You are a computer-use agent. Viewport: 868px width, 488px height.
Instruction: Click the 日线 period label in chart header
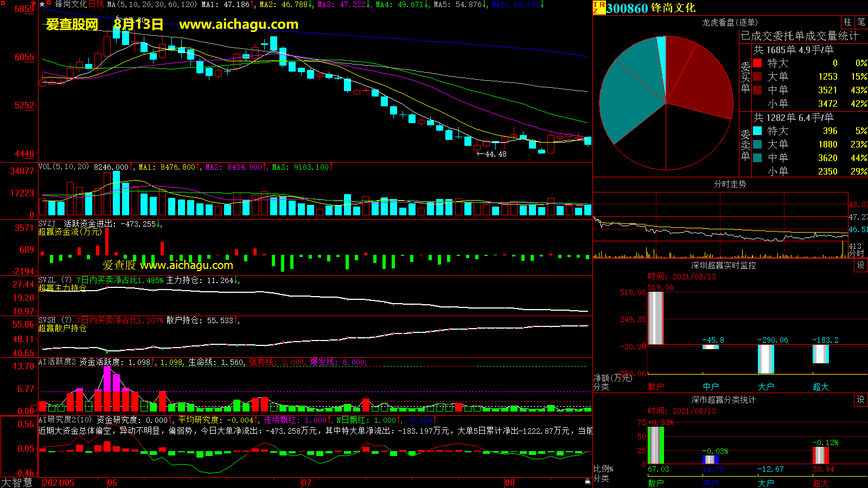point(96,4)
